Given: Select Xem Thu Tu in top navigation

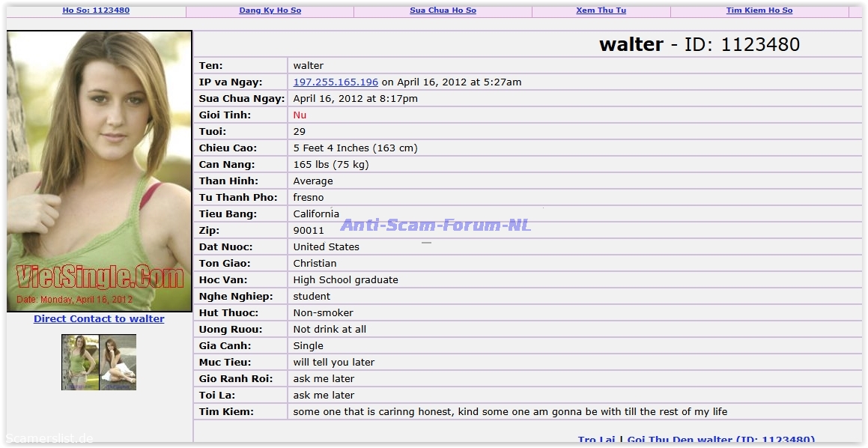Looking at the screenshot, I should coord(601,10).
